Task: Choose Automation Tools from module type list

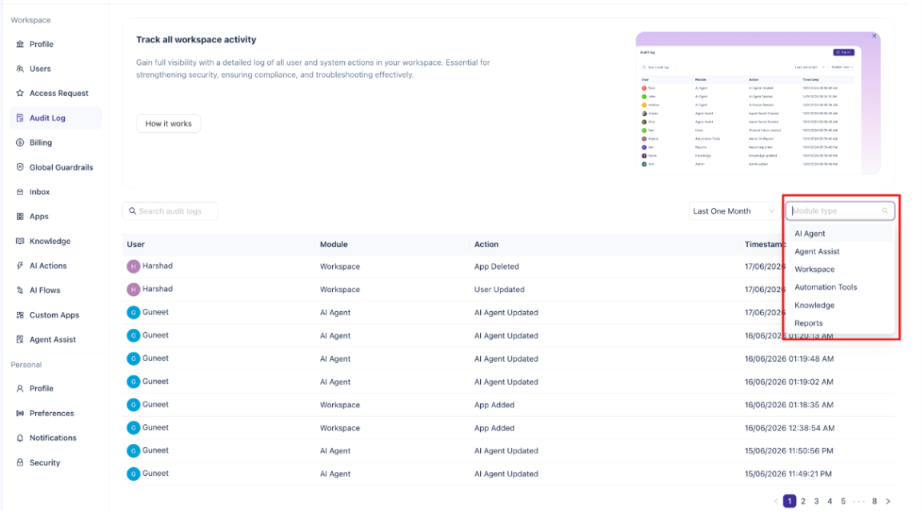Action: 840,287
